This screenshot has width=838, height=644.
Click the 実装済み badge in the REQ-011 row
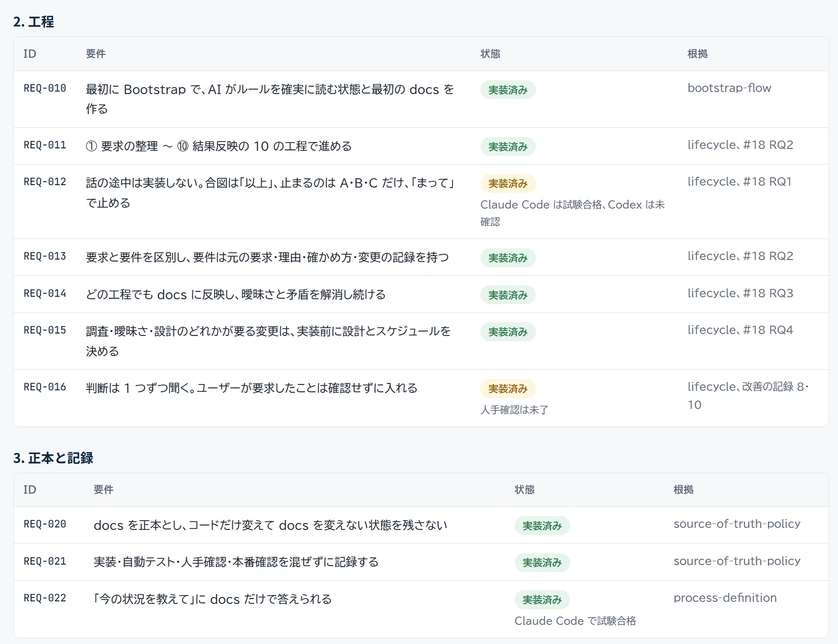pos(508,147)
